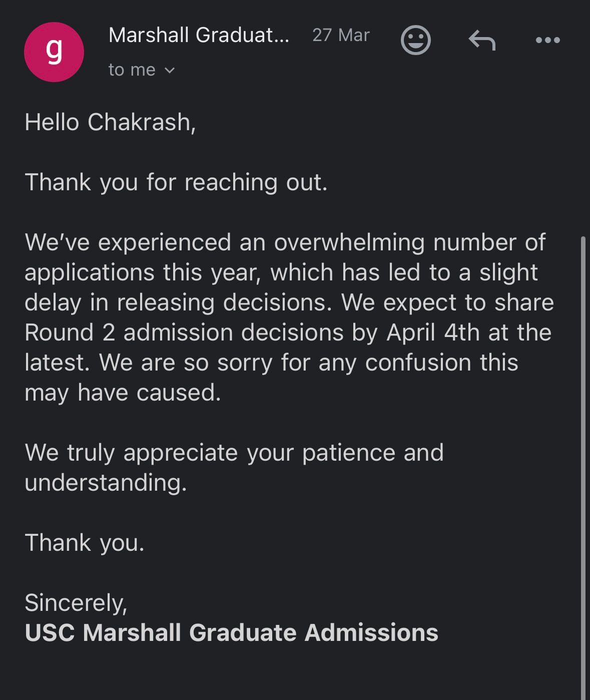
Task: Click the "April 4th" date in the body
Action: [x=433, y=333]
